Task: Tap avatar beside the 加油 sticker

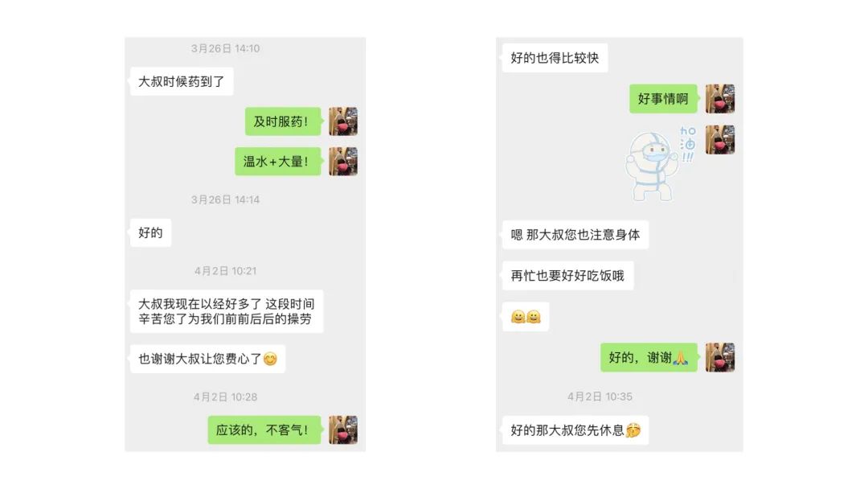Action: [720, 140]
